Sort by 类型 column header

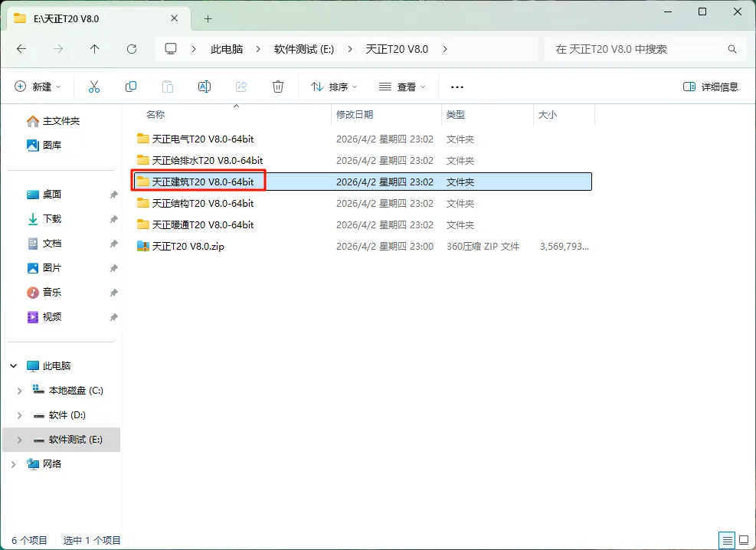pos(455,115)
